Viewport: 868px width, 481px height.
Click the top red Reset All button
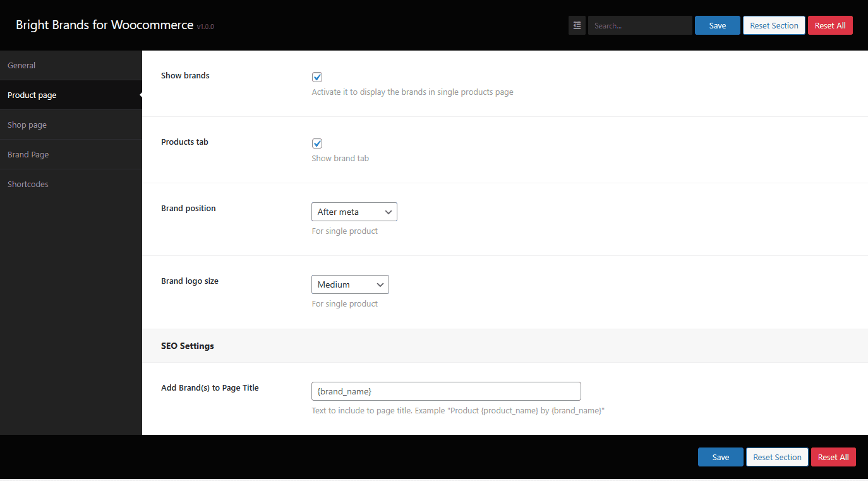point(830,25)
